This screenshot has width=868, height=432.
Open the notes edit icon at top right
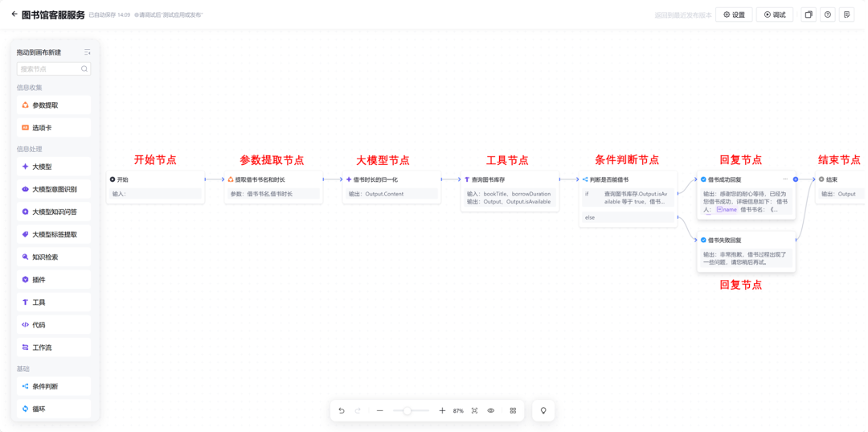845,15
